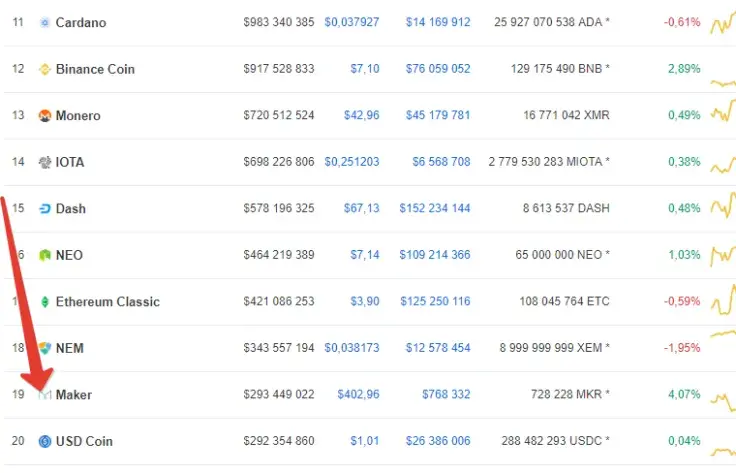736x473 pixels.
Task: Open the Maker coin name link
Action: 74,395
